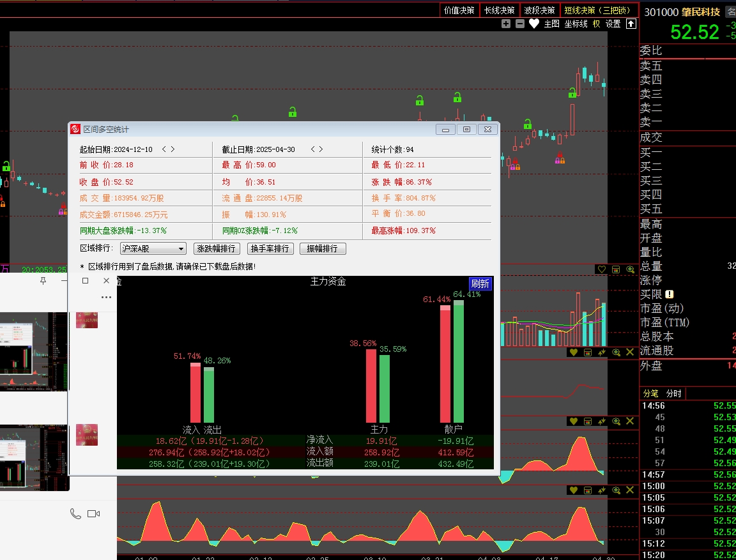Click 流入 red bar 51.74%
Image resolution: width=736 pixels, height=560 pixels.
[x=195, y=393]
